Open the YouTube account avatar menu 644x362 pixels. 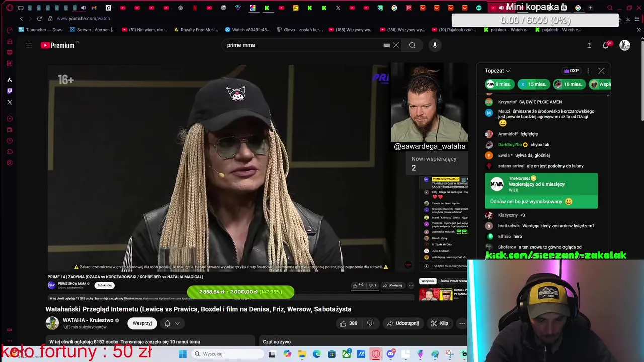point(625,45)
